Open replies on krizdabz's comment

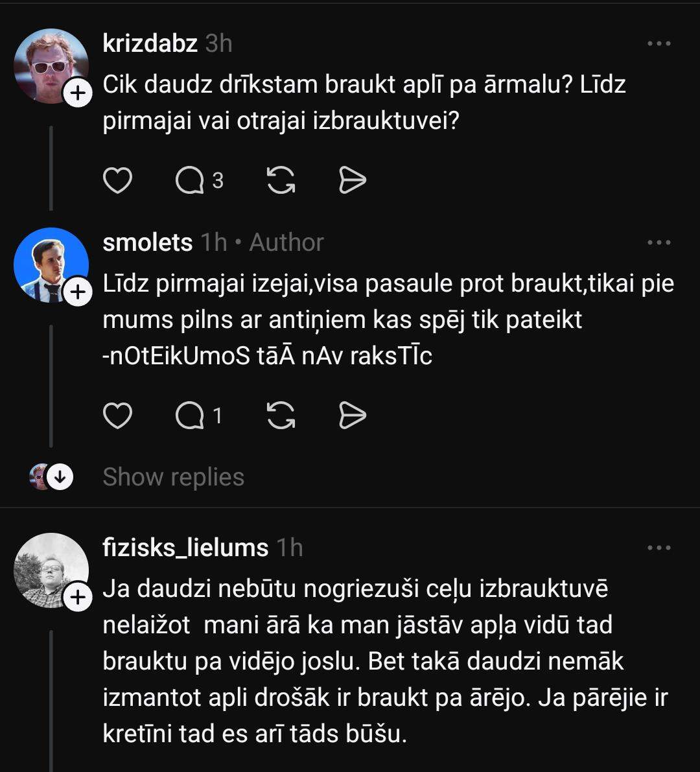[190, 181]
